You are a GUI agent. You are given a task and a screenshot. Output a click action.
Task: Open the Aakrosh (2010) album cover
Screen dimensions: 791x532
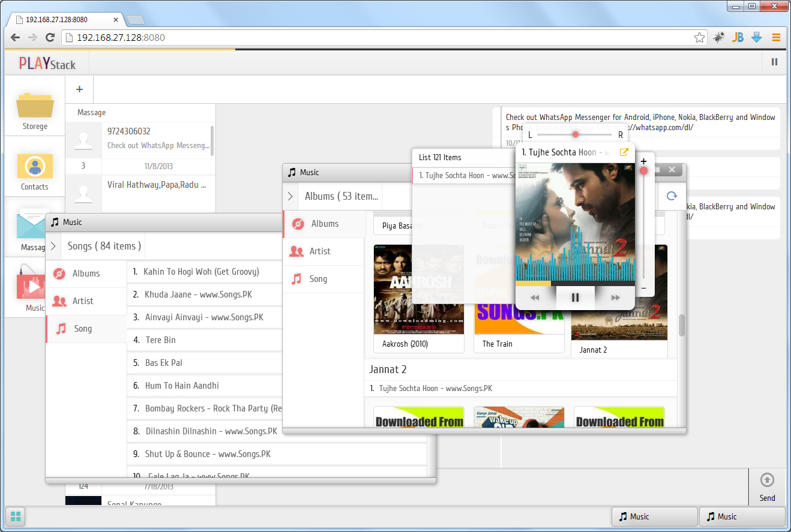coord(418,289)
